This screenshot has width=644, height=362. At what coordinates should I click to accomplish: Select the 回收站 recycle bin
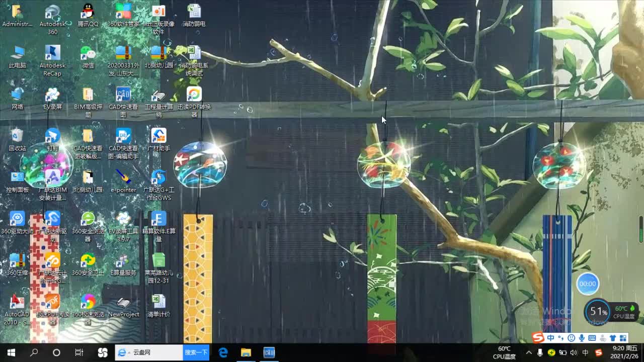(17, 140)
